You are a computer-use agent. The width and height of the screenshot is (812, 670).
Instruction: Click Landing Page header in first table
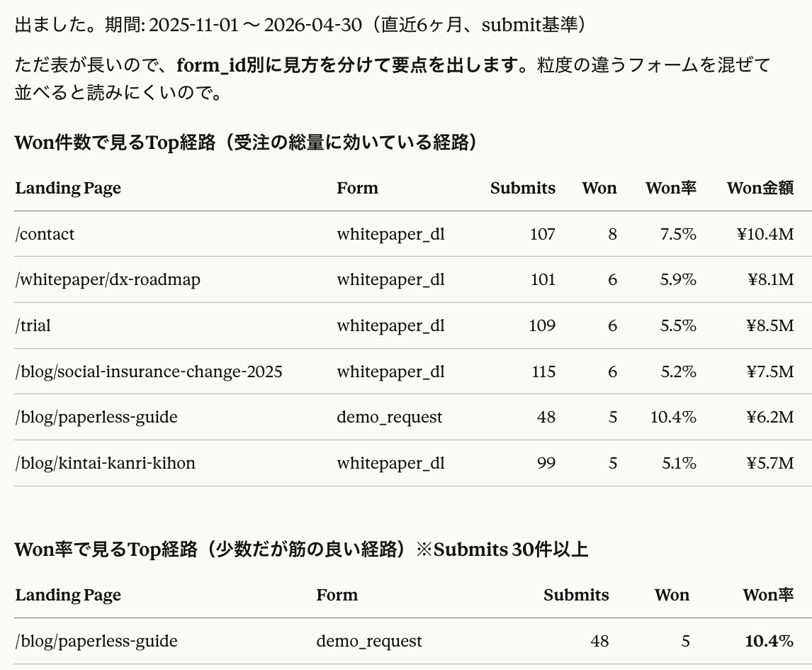(x=68, y=188)
